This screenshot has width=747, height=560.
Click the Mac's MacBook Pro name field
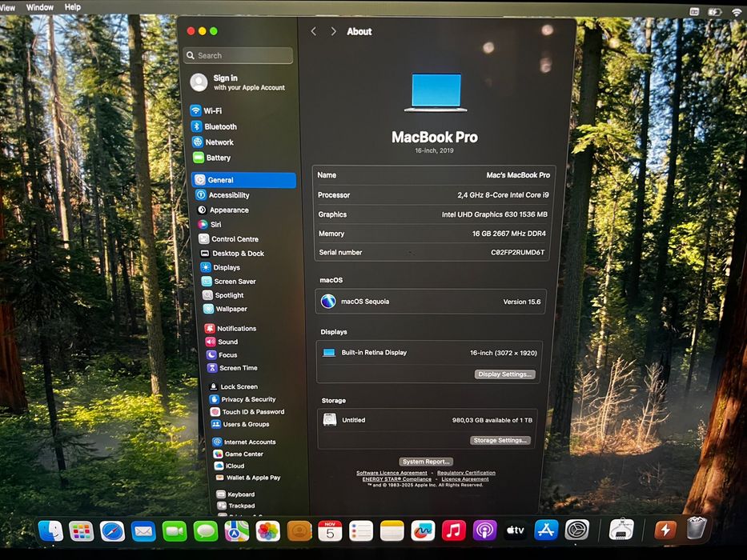(518, 175)
